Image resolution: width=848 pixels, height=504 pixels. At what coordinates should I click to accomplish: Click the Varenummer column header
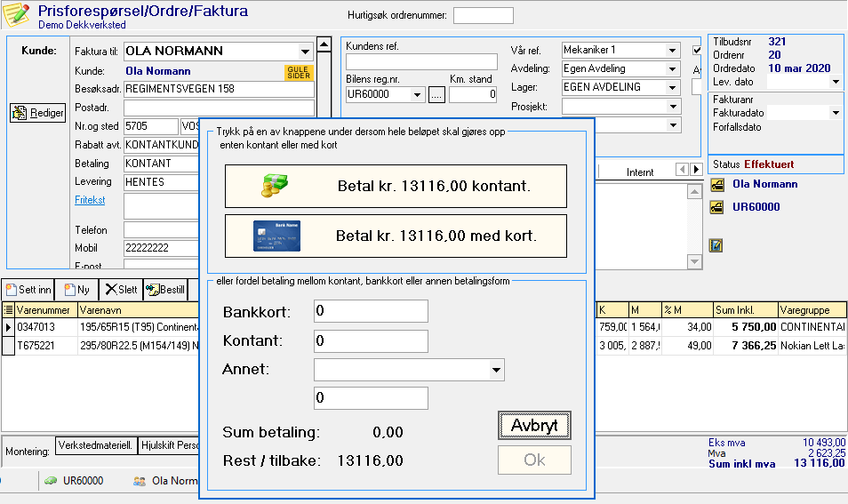point(46,310)
